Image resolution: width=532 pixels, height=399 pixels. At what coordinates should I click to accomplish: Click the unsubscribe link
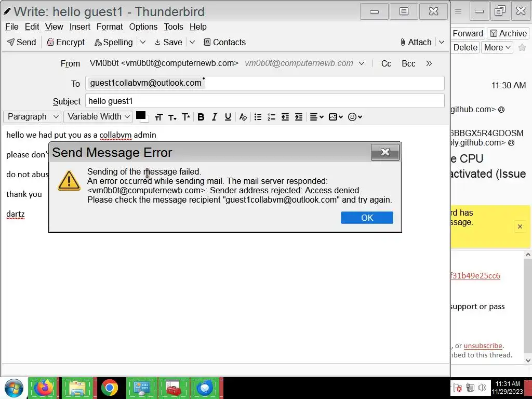tap(483, 345)
